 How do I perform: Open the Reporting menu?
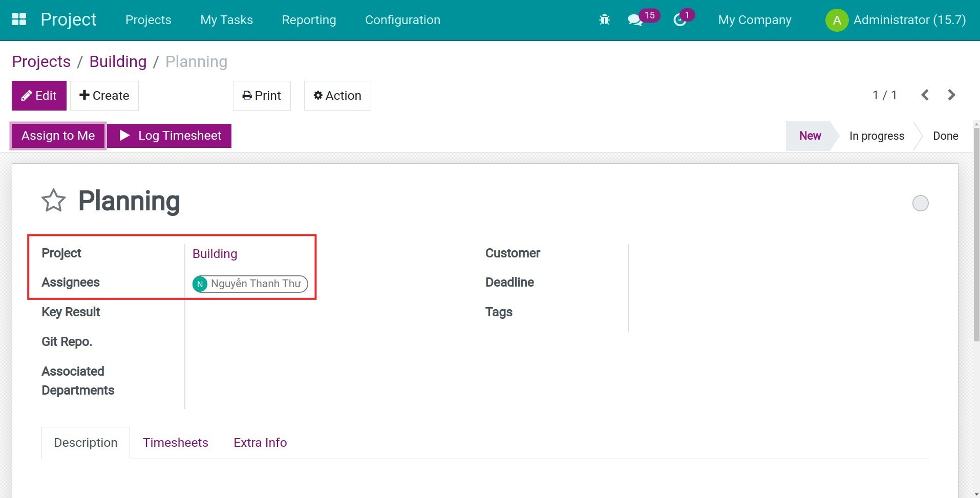click(309, 20)
